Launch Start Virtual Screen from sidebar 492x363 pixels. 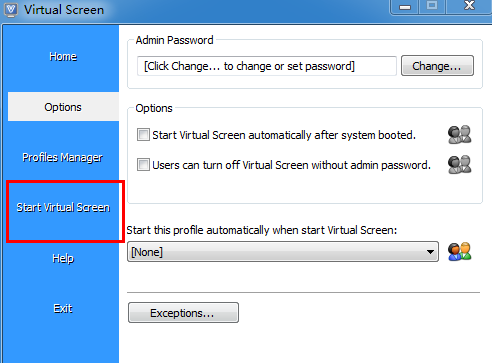[63, 208]
